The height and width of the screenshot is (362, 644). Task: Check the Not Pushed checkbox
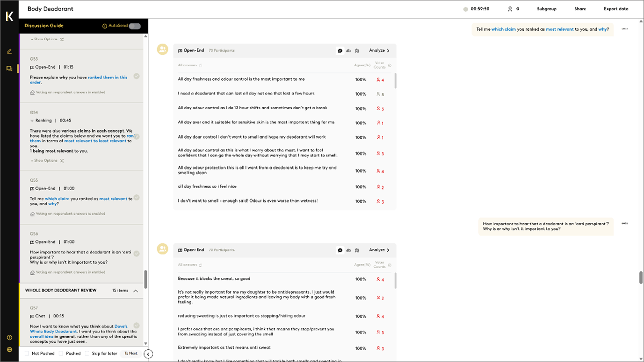click(x=27, y=353)
